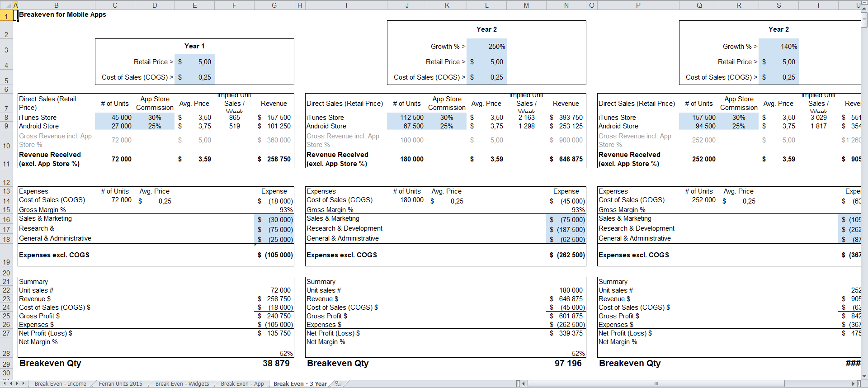Select column I header
868x388 pixels.
pos(346,5)
